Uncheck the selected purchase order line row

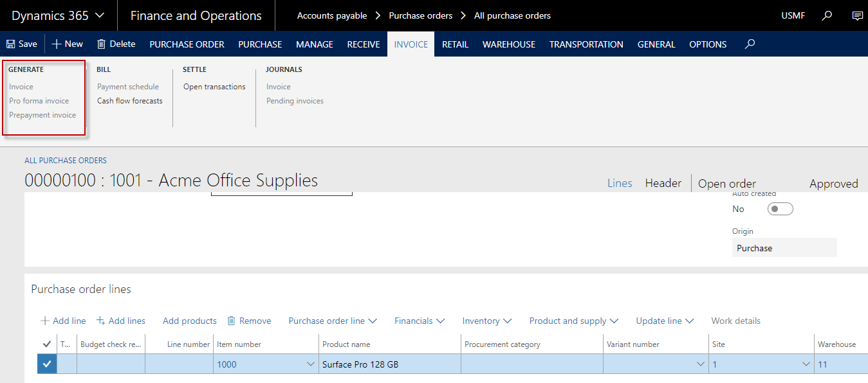(x=46, y=364)
